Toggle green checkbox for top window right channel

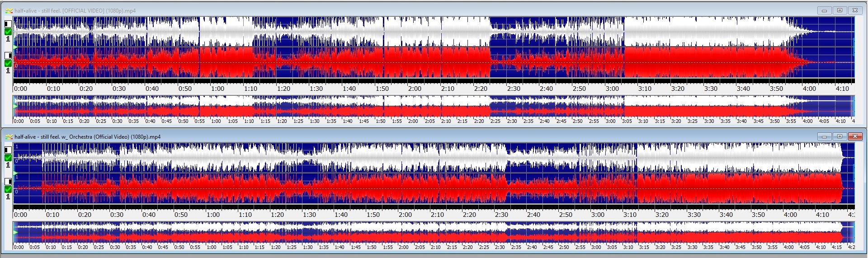tap(8, 63)
